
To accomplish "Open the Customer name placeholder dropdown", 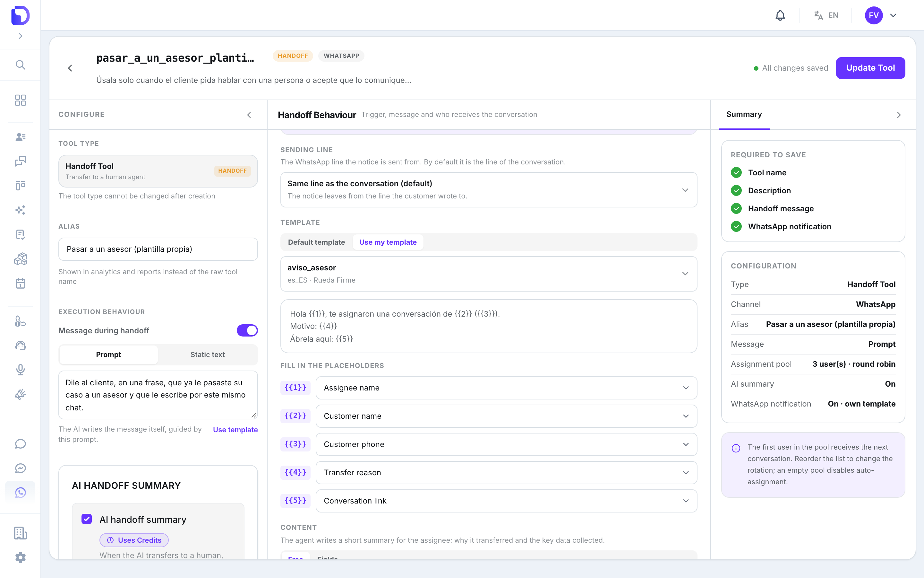I will [506, 416].
